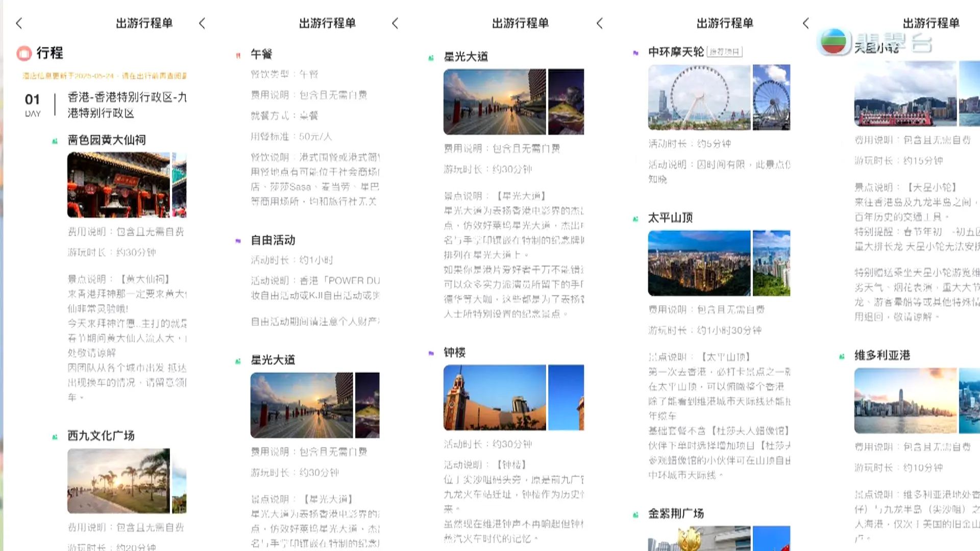Tap back arrow in the second itinerary panel

tap(202, 23)
